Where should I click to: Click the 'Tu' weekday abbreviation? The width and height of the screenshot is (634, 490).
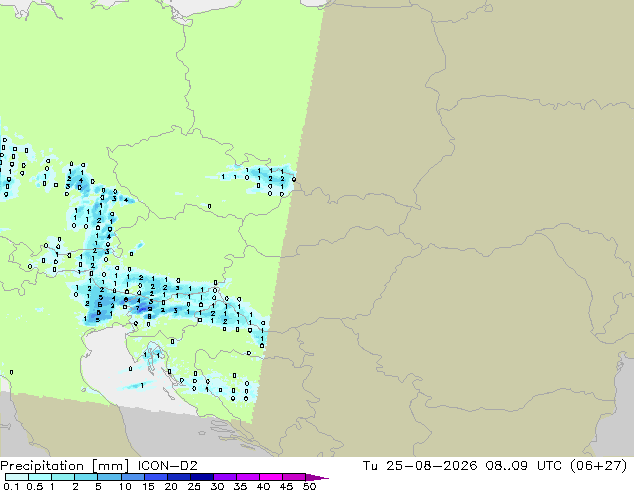point(370,466)
